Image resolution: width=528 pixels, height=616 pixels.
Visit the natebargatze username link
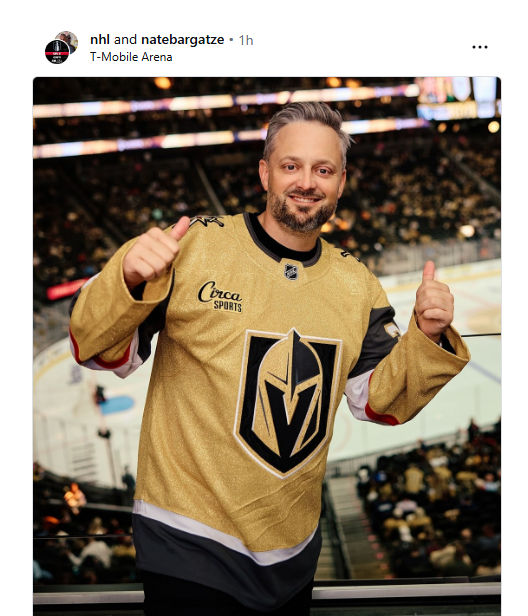[182, 40]
